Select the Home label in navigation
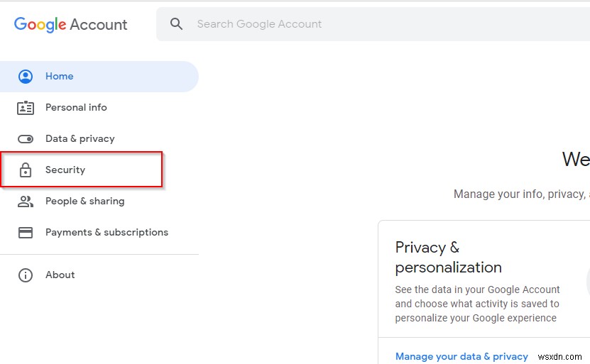 tap(60, 77)
